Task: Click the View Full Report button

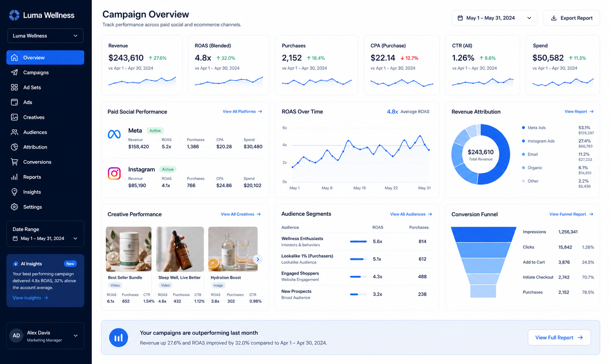Action: tap(559, 338)
